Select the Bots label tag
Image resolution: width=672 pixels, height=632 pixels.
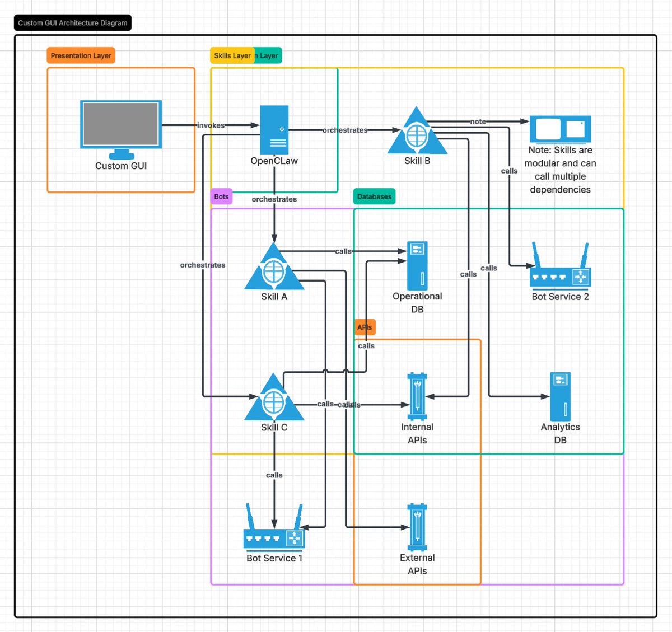pyautogui.click(x=221, y=196)
